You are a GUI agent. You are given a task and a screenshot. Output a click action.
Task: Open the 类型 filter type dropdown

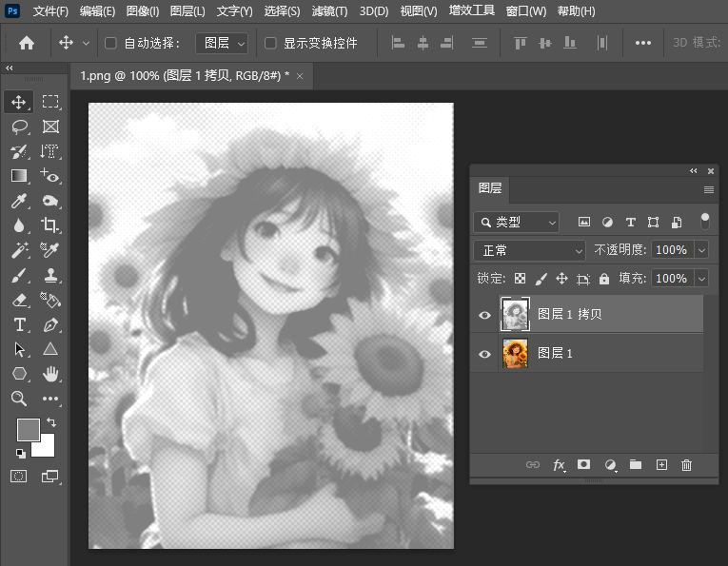[x=517, y=223]
